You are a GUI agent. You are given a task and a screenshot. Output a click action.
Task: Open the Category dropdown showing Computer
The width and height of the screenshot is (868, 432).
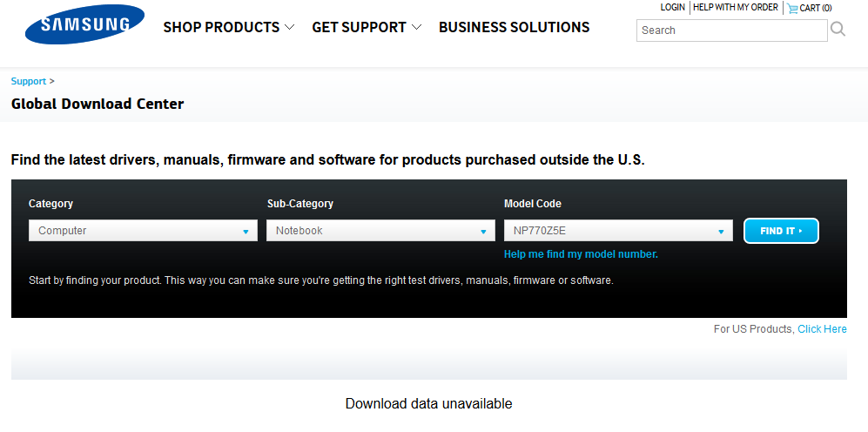tap(143, 231)
